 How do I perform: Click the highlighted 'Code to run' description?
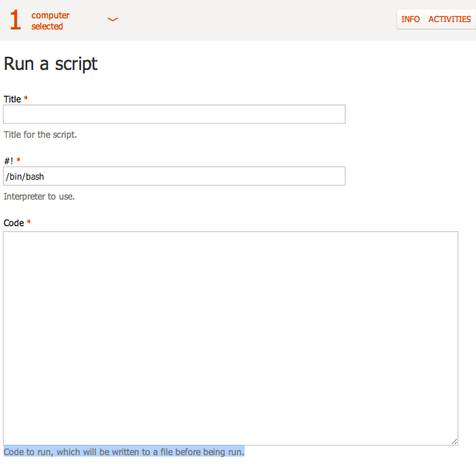coord(124,452)
